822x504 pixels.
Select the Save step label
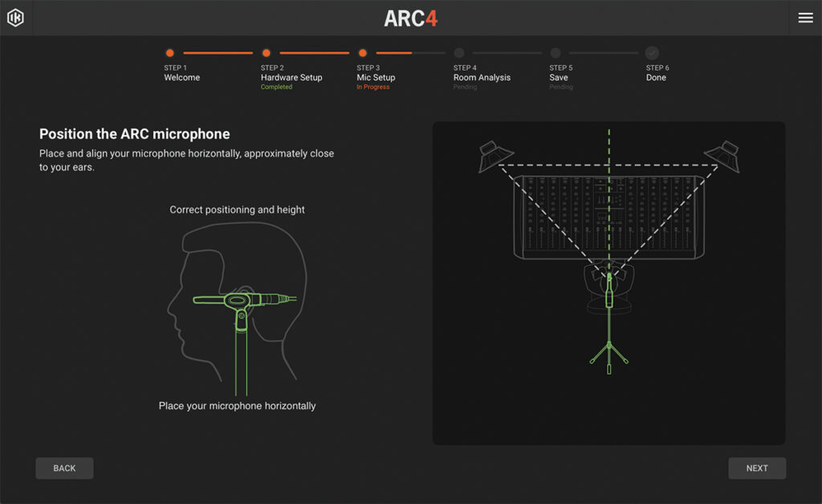pos(559,78)
